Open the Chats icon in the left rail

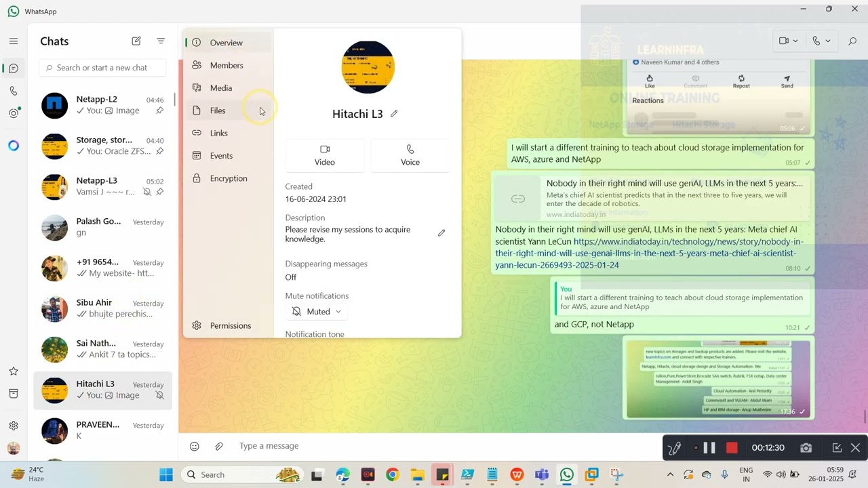pos(14,68)
